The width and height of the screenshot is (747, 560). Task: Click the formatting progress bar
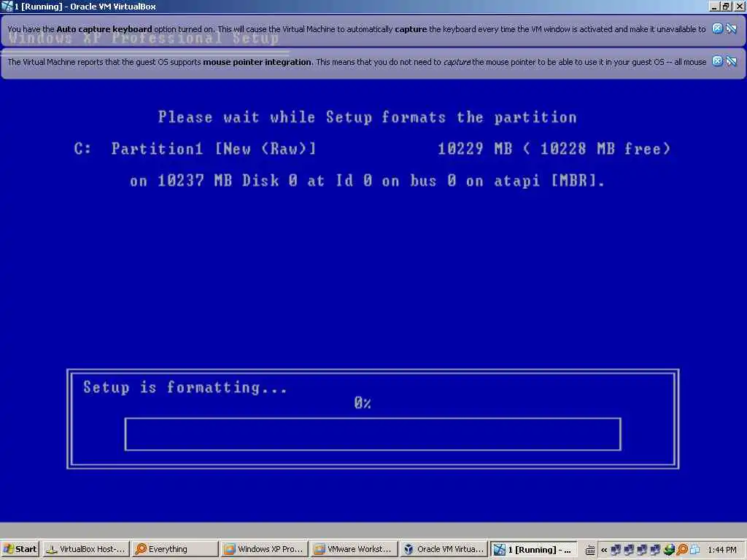[373, 434]
